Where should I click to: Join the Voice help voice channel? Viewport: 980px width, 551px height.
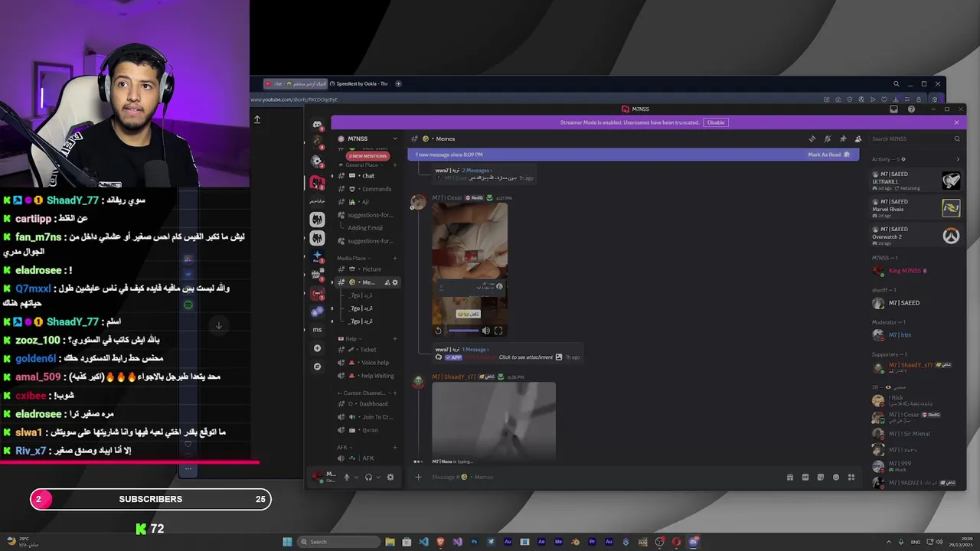368,363
